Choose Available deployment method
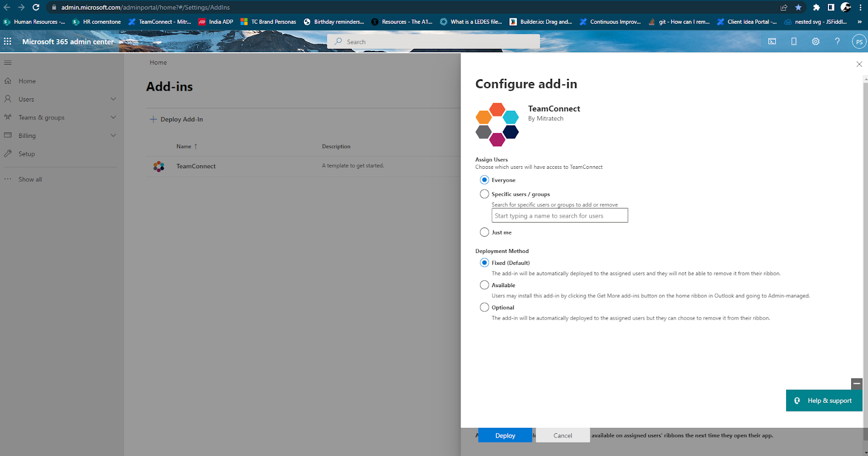Screen dimensions: 868x456 (x=484, y=284)
